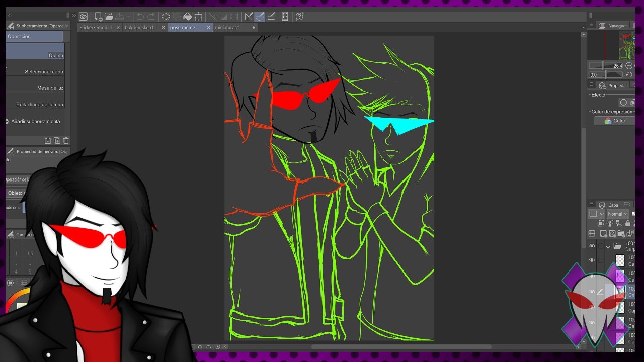
Task: Open the Capa layer panel tab
Action: pos(609,205)
